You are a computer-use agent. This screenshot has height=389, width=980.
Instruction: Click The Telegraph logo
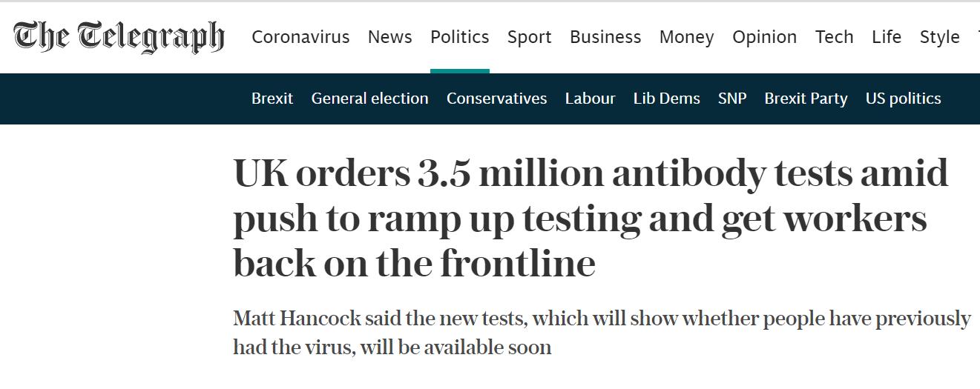pos(119,37)
